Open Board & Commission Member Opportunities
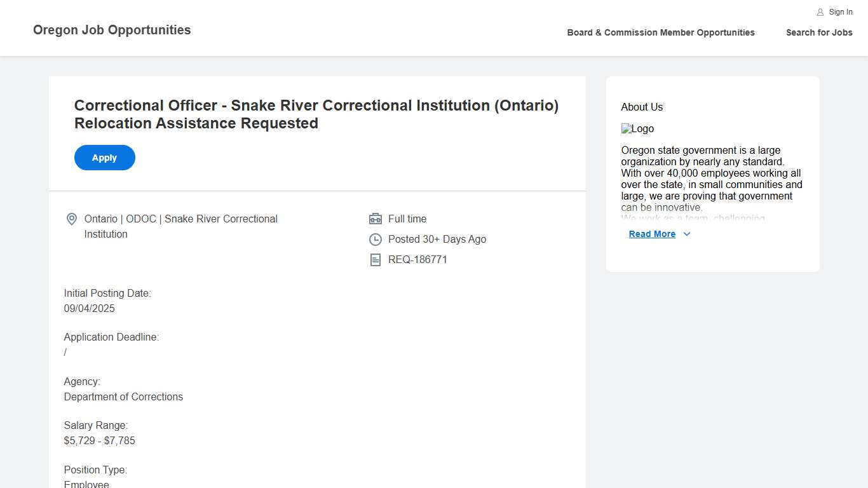Screen dimensions: 868x488 tap(661, 32)
